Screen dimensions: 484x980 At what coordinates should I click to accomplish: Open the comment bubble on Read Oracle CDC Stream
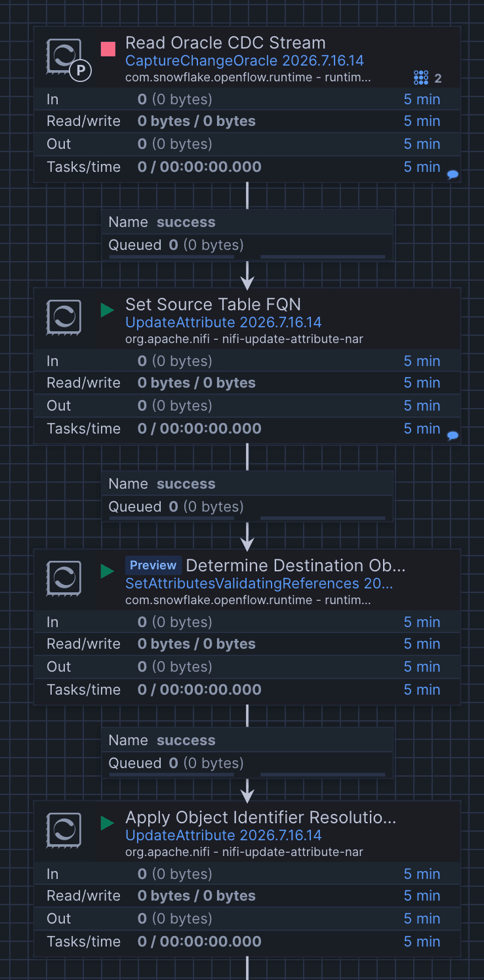[x=453, y=174]
